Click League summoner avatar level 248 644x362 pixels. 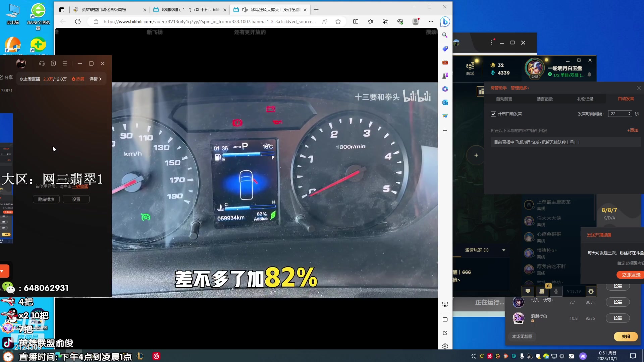(x=534, y=68)
